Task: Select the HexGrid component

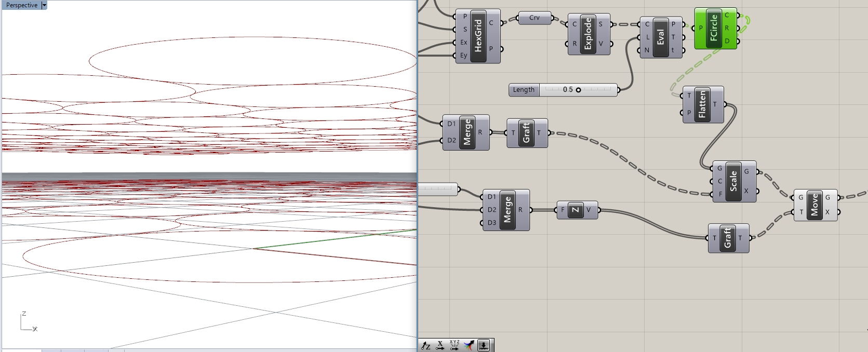Action: click(478, 36)
